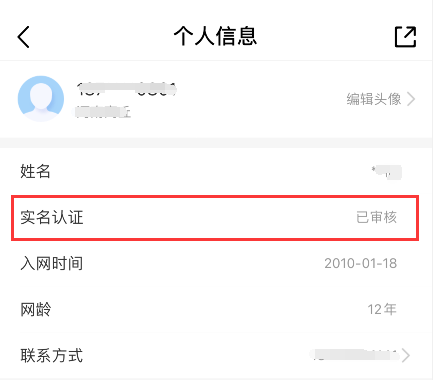Viewport: 433px width, 380px height.
Task: Tap the 已审核 status text
Action: pos(376,217)
